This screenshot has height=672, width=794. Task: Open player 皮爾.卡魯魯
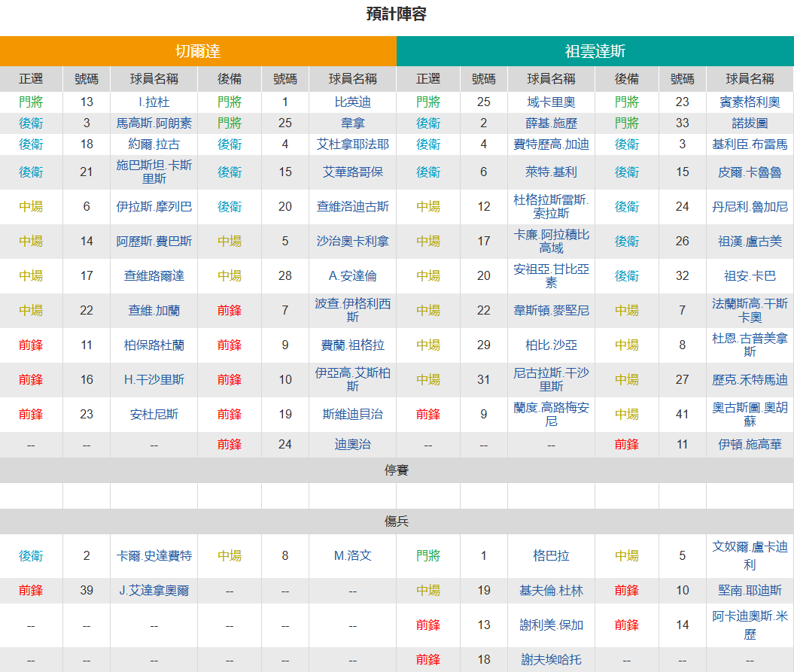tap(750, 172)
